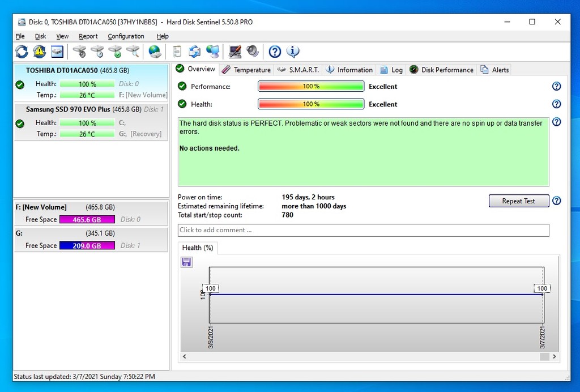Viewport: 580px width, 392px height.
Task: Click the info speech-bubble About icon
Action: click(293, 52)
